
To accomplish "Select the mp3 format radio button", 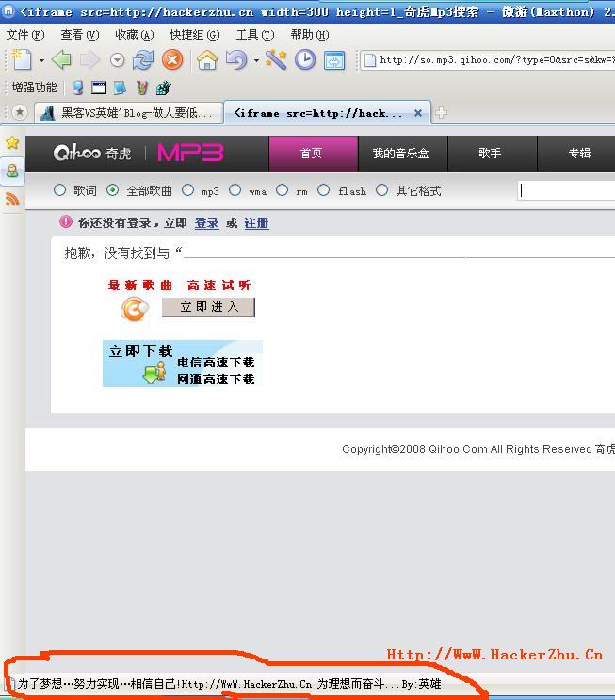I will tap(188, 190).
